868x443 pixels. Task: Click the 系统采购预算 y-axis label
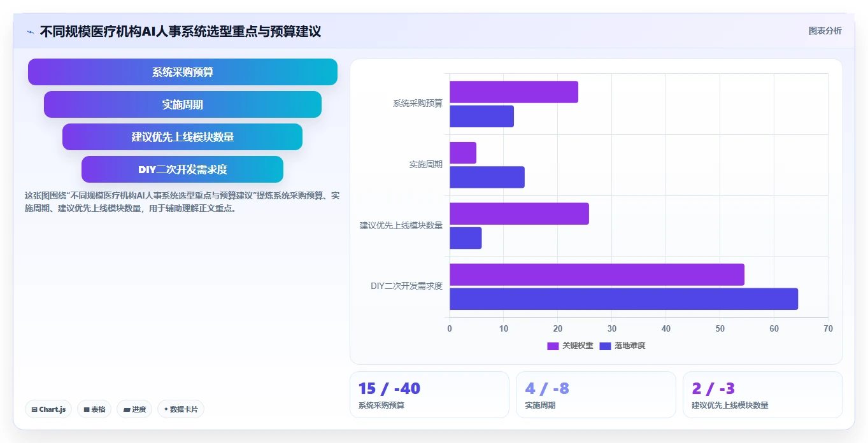(418, 103)
